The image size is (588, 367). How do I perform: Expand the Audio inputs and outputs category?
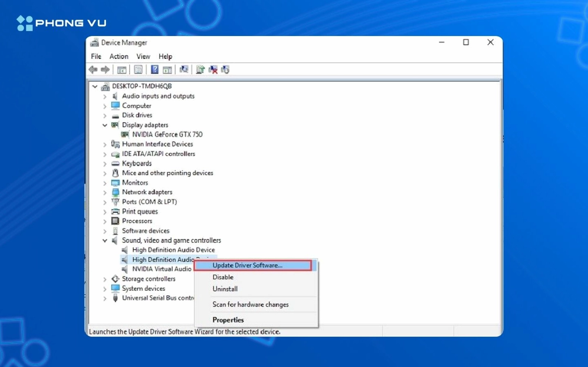[x=105, y=96]
